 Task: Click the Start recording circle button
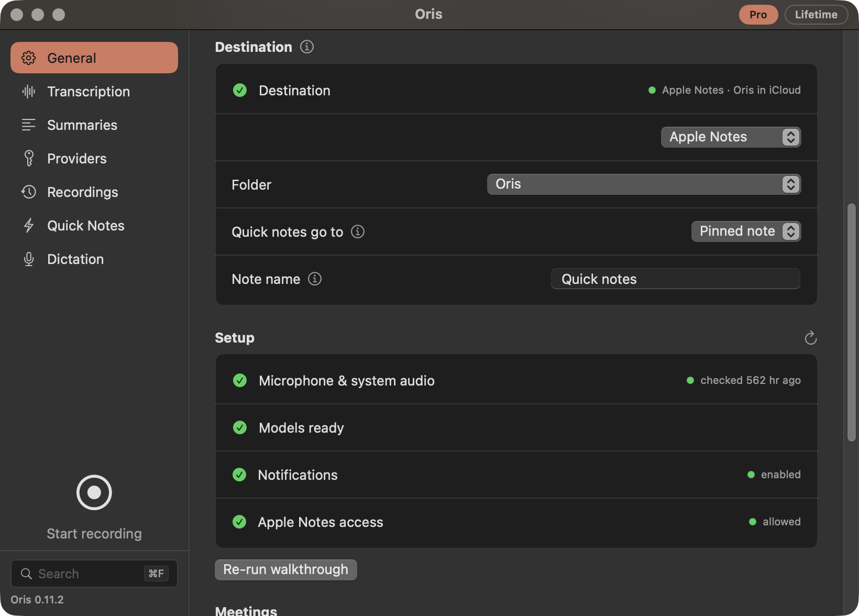94,492
